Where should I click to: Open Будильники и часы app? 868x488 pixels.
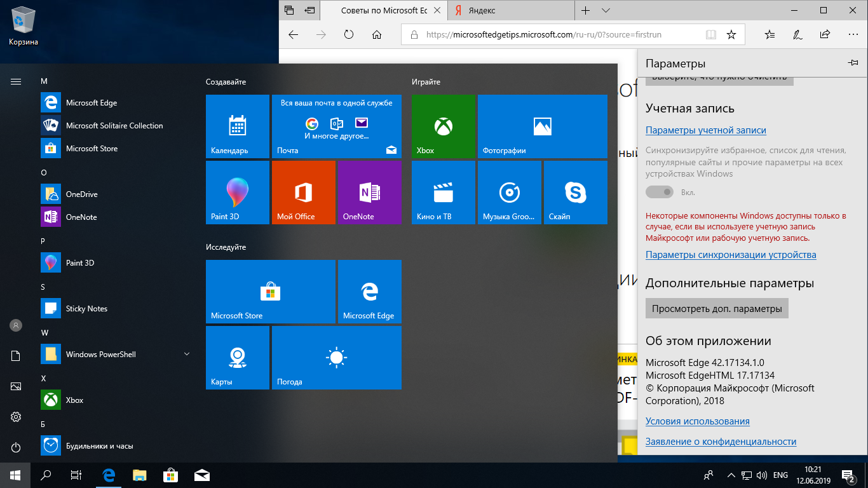click(x=114, y=446)
